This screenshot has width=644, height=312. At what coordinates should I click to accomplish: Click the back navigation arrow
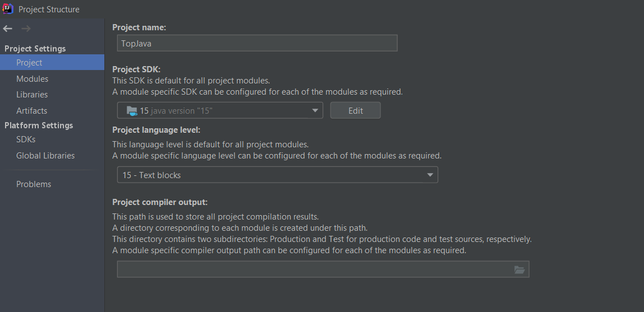8,29
